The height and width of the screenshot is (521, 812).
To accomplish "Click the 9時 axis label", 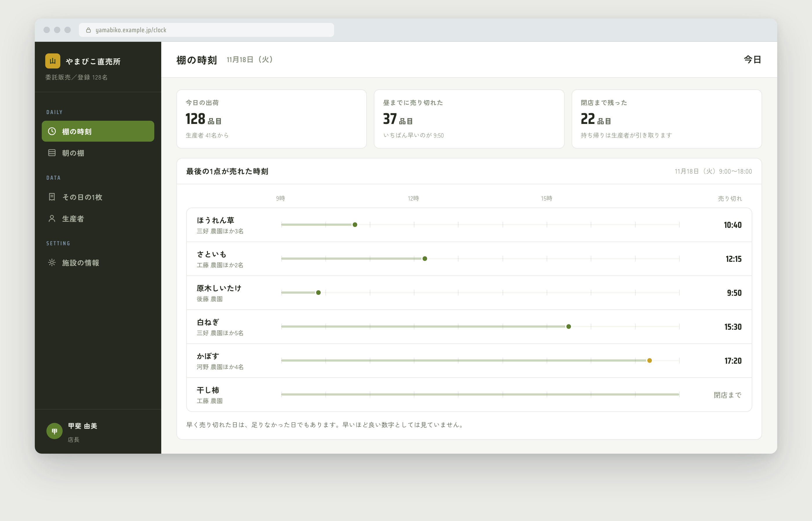I will point(280,198).
